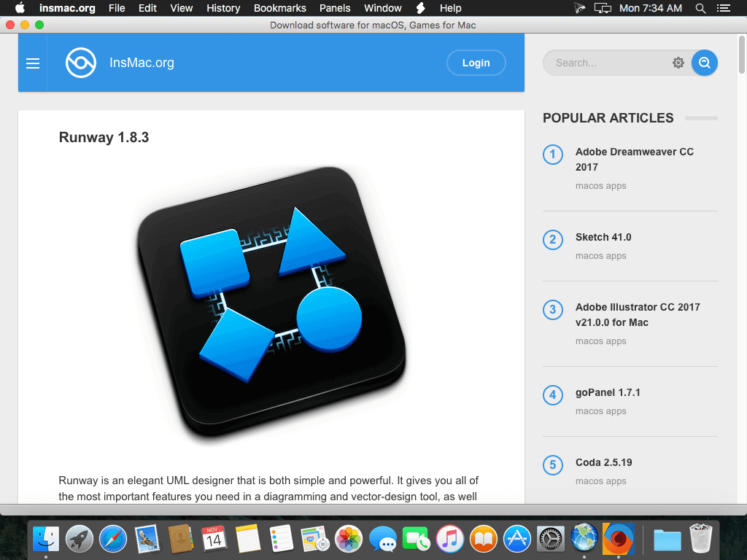
Task: Click macos apps under Sketch 41.0
Action: point(601,256)
